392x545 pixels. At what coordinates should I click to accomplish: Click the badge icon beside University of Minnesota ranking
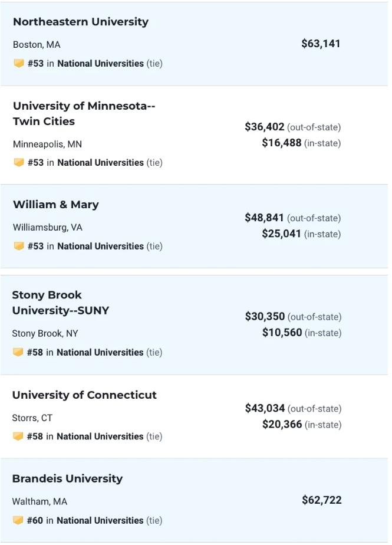[19, 162]
